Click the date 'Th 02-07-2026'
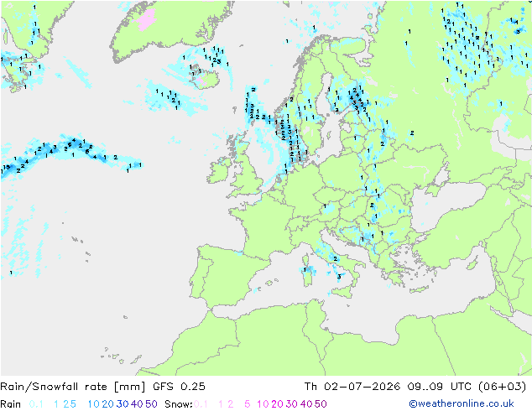The image size is (532, 411). [x=352, y=387]
